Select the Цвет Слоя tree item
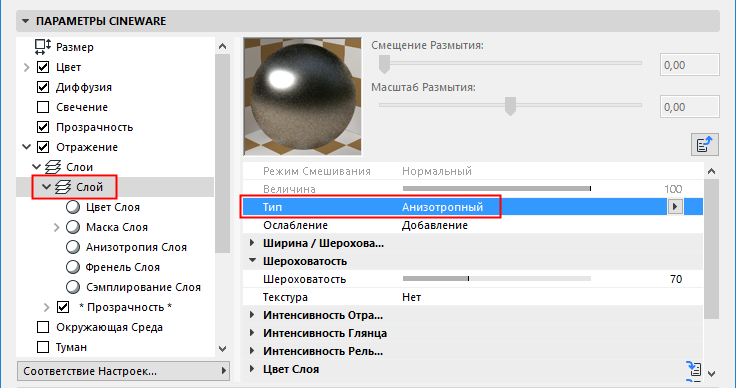Image resolution: width=736 pixels, height=388 pixels. click(x=113, y=207)
